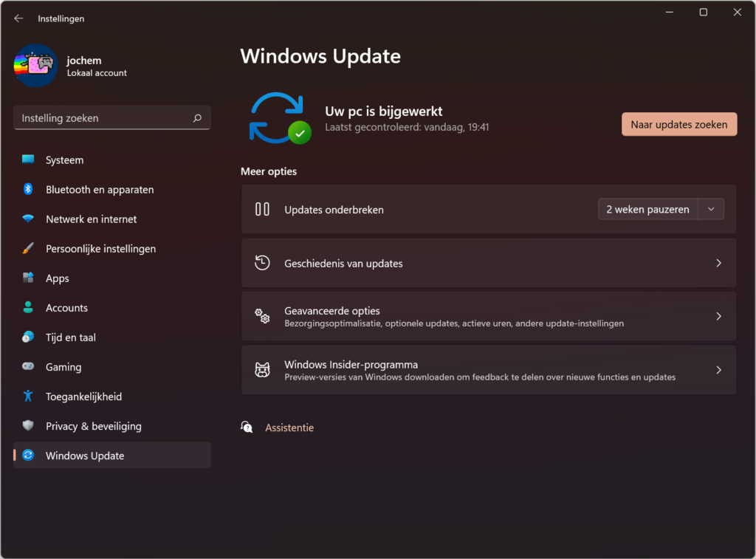Click the Geschiedenis van updates clock icon
The image size is (756, 559).
click(262, 263)
